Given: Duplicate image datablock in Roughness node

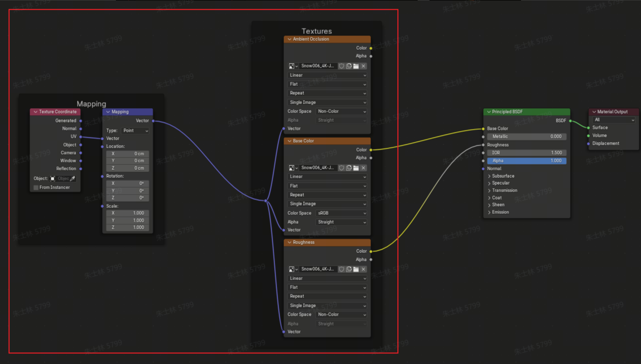Looking at the screenshot, I should pos(349,269).
